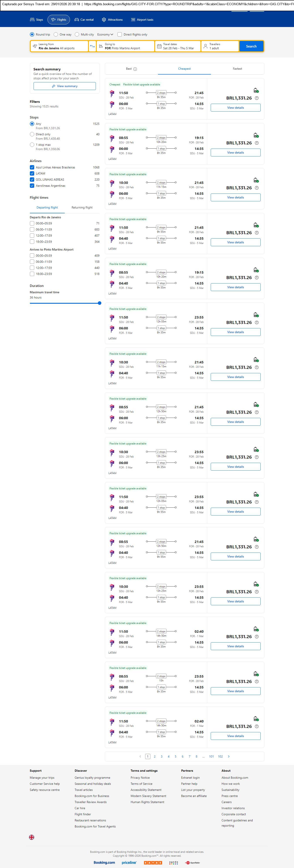
Task: Click the price info icon on the first flight result
Action: [257, 98]
